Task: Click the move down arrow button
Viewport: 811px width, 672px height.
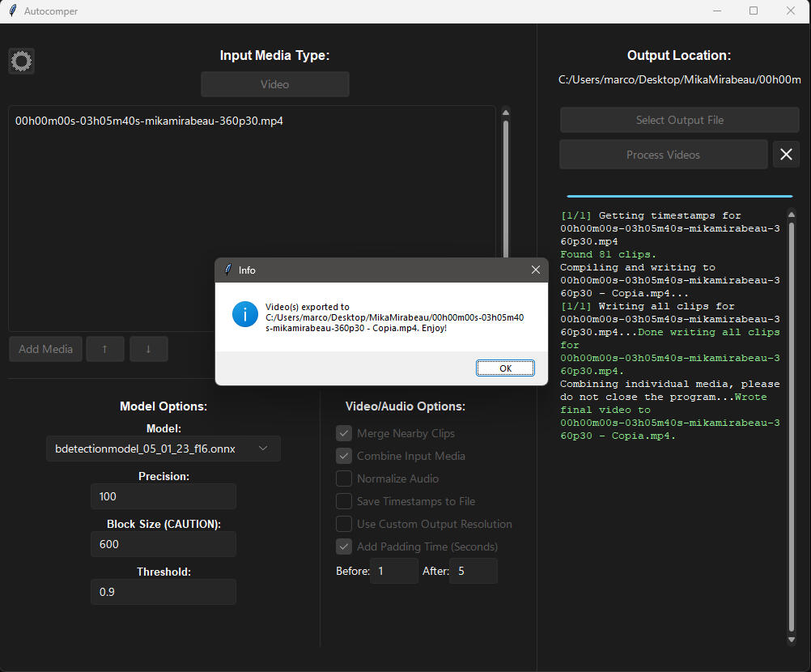Action: 148,349
